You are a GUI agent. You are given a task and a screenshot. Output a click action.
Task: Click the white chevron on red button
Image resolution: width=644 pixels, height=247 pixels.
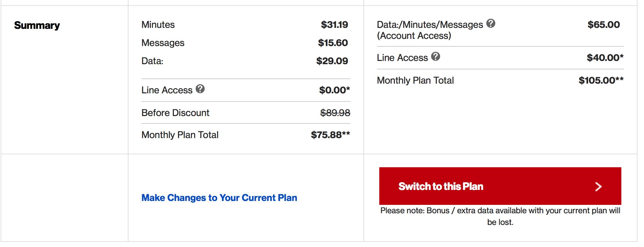(598, 186)
